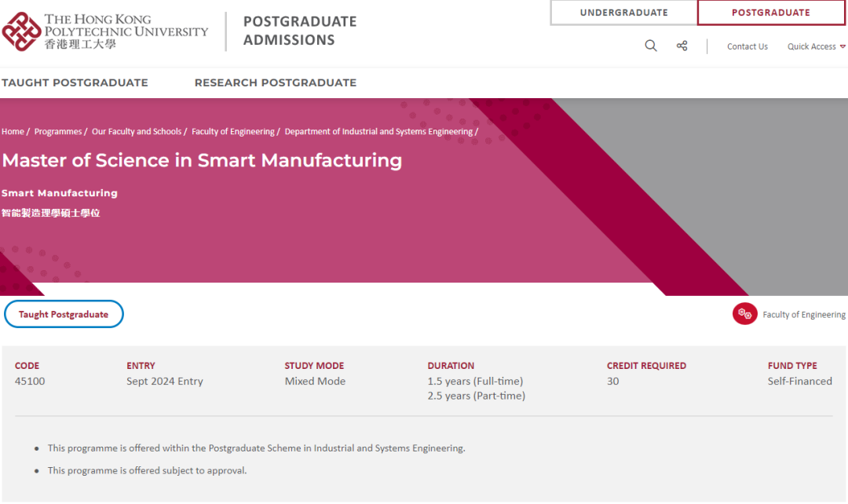Click The Hong Kong Polytechnic University name
Image resolution: width=848 pixels, height=504 pixels.
[126, 31]
